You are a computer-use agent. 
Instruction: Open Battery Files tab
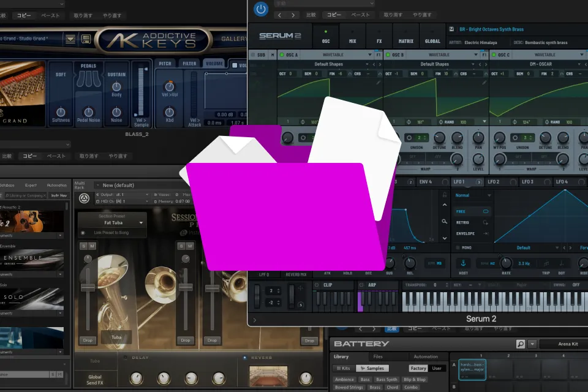[378, 356]
